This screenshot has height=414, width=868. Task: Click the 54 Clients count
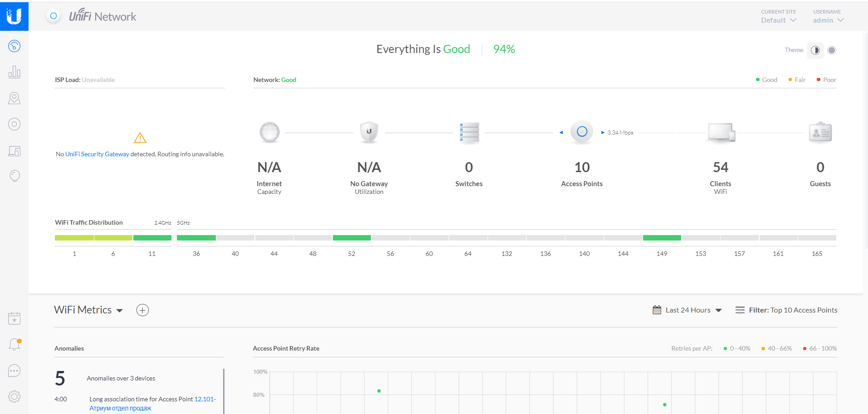point(721,168)
